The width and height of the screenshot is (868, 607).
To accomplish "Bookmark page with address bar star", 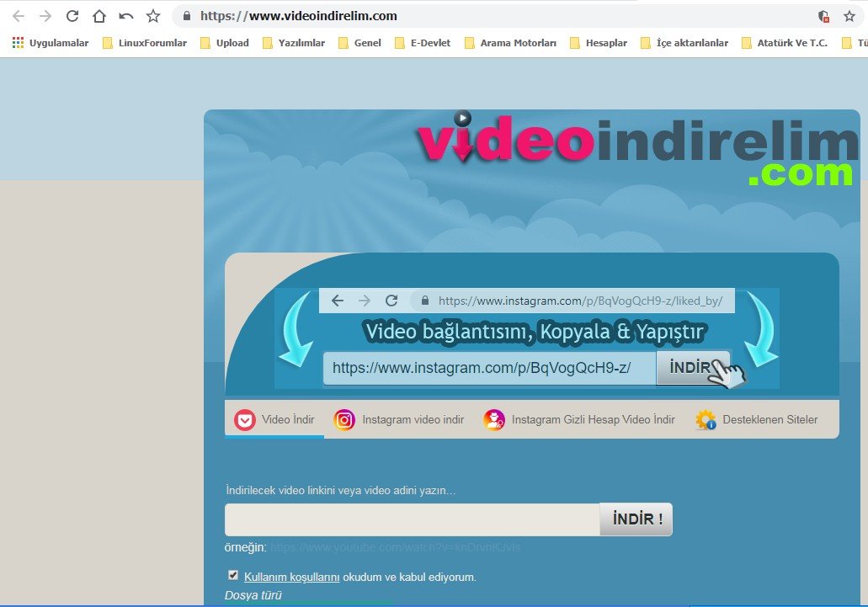I will tap(849, 16).
